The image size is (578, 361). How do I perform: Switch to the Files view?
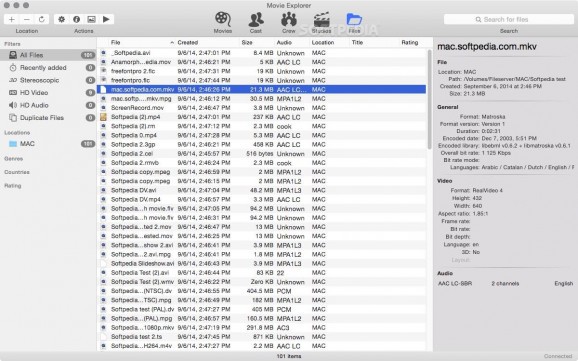point(354,22)
